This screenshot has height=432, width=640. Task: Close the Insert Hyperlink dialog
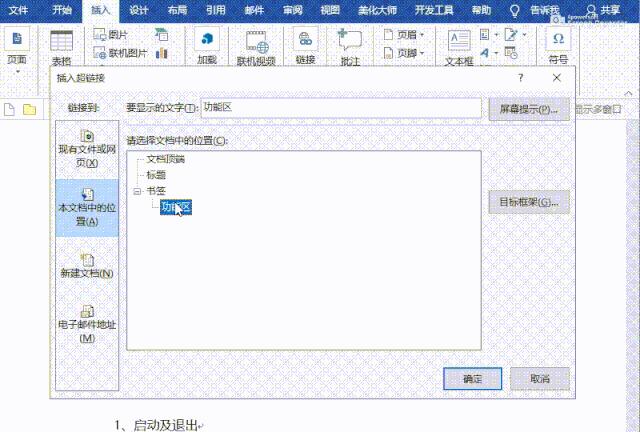tap(557, 78)
